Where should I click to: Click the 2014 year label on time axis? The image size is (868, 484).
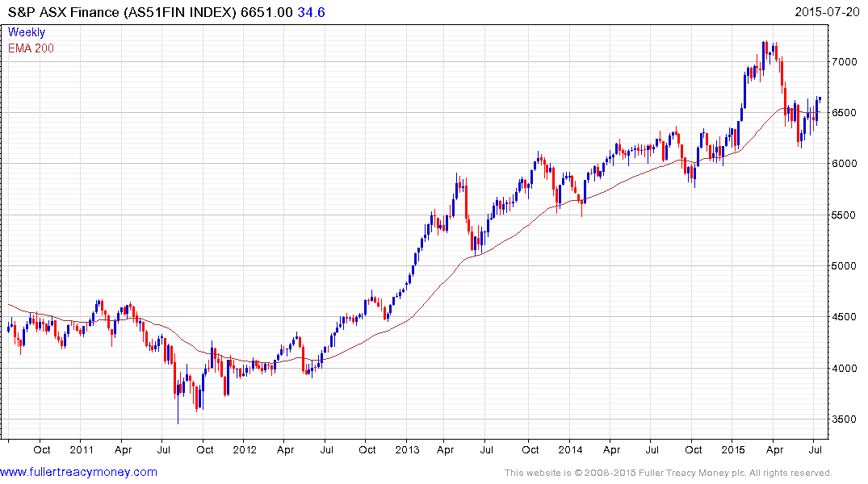point(570,449)
